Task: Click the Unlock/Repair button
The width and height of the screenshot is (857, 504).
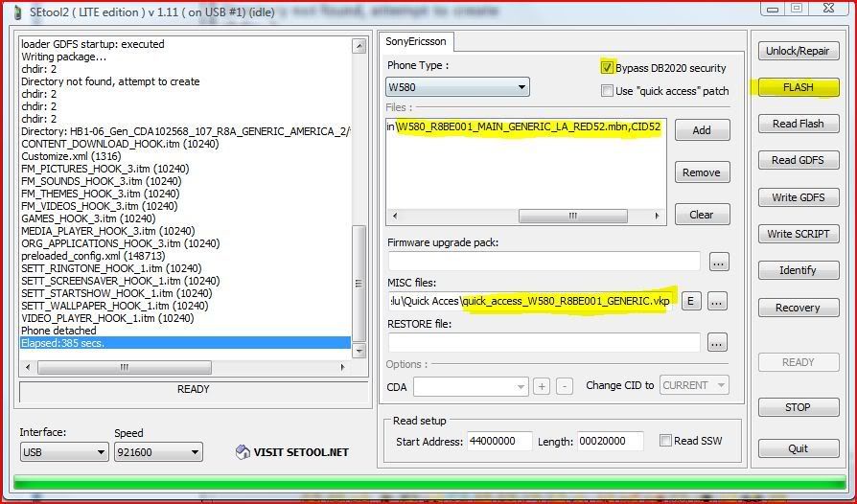Action: click(x=799, y=51)
